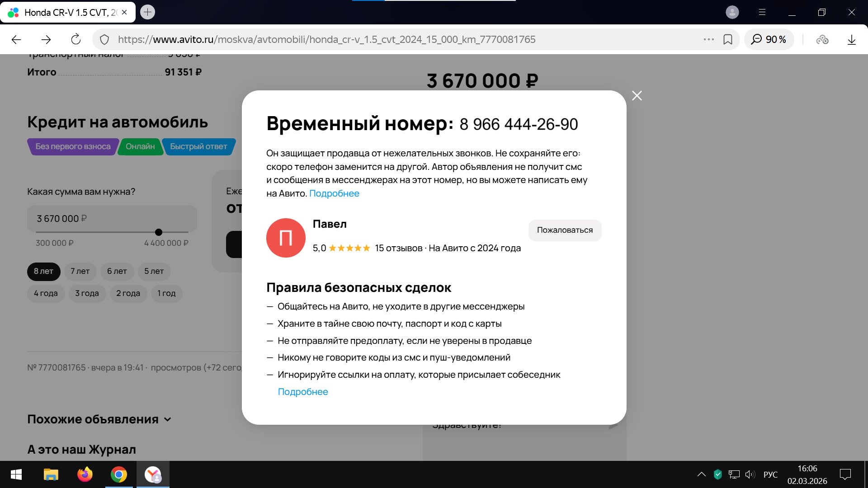Screen dimensions: 868x488
Task: Open the browser profile avatar
Action: point(732,12)
